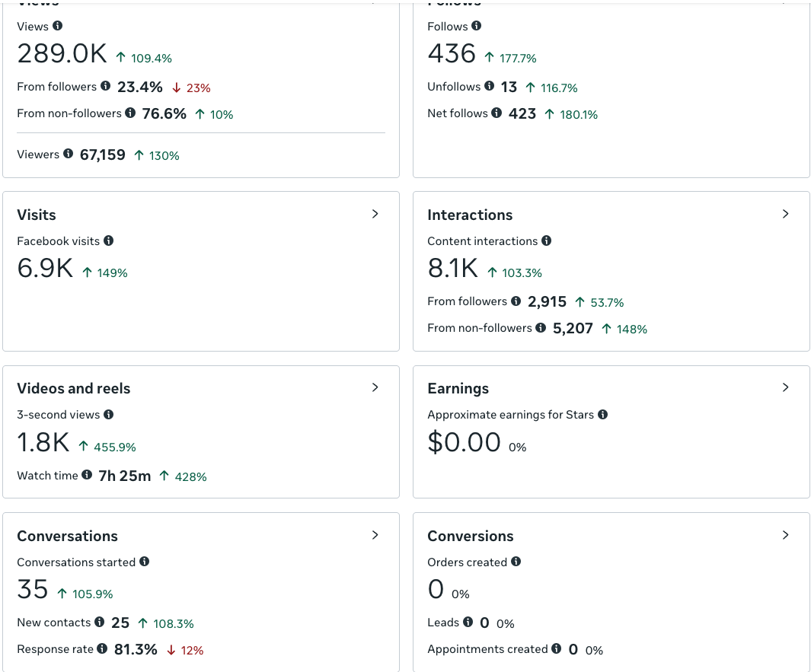The width and height of the screenshot is (811, 672).
Task: Open info tooltip for Viewers
Action: (x=69, y=153)
